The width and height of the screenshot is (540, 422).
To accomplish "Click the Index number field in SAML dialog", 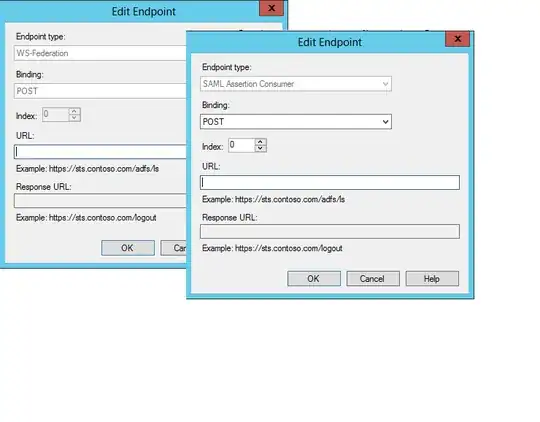I will click(x=242, y=145).
